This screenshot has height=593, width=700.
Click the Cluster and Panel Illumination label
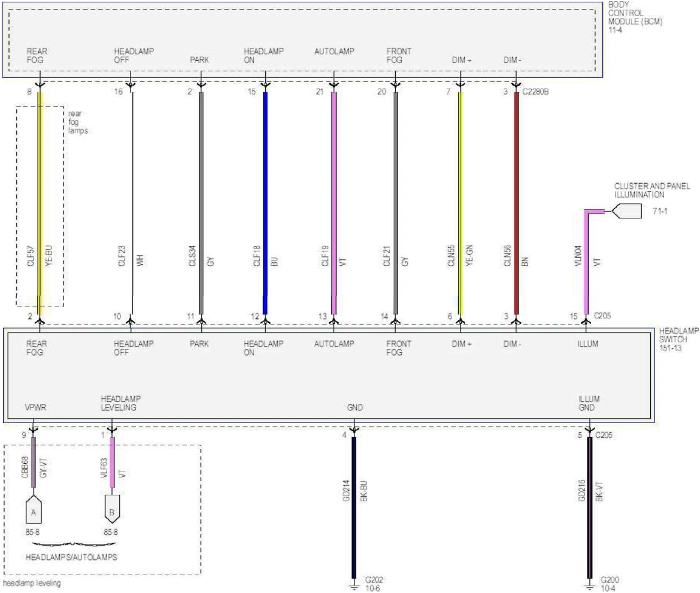pyautogui.click(x=652, y=190)
